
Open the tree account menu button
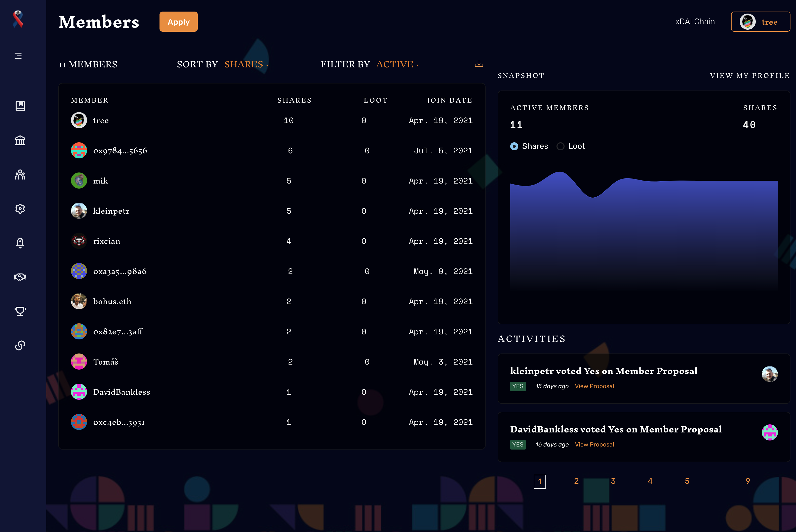pos(760,22)
